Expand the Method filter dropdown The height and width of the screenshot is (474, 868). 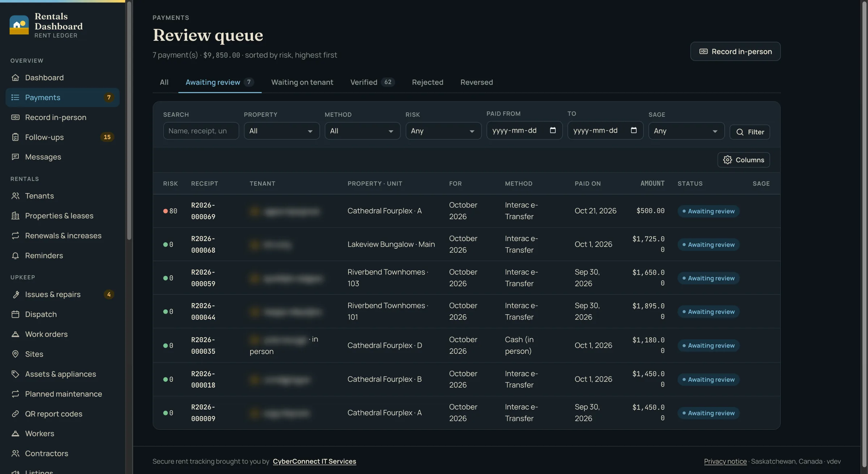[362, 131]
